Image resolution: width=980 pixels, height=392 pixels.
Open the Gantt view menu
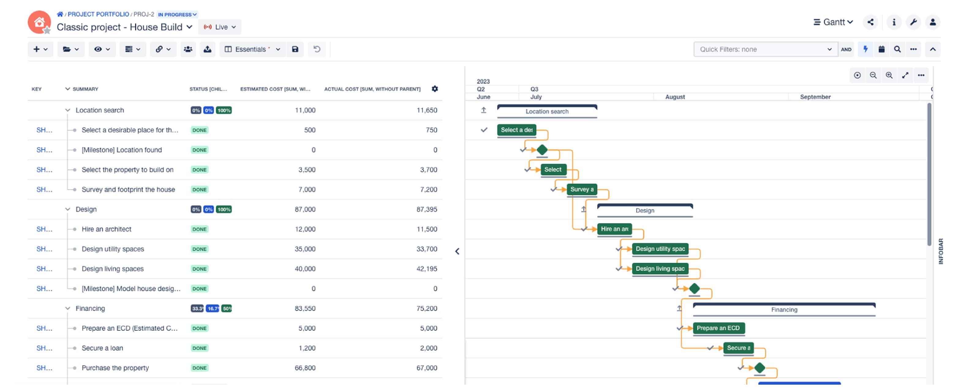(x=833, y=22)
